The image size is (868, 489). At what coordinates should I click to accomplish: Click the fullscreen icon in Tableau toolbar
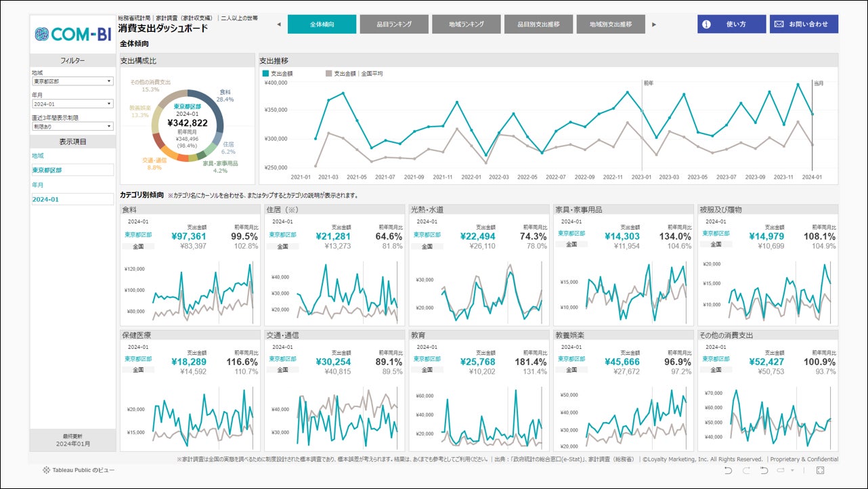(x=820, y=470)
